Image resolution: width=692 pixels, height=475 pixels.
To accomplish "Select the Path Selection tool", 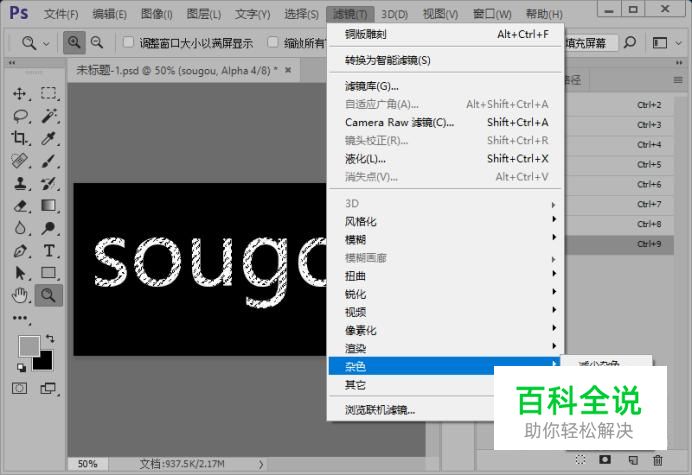I will [19, 273].
